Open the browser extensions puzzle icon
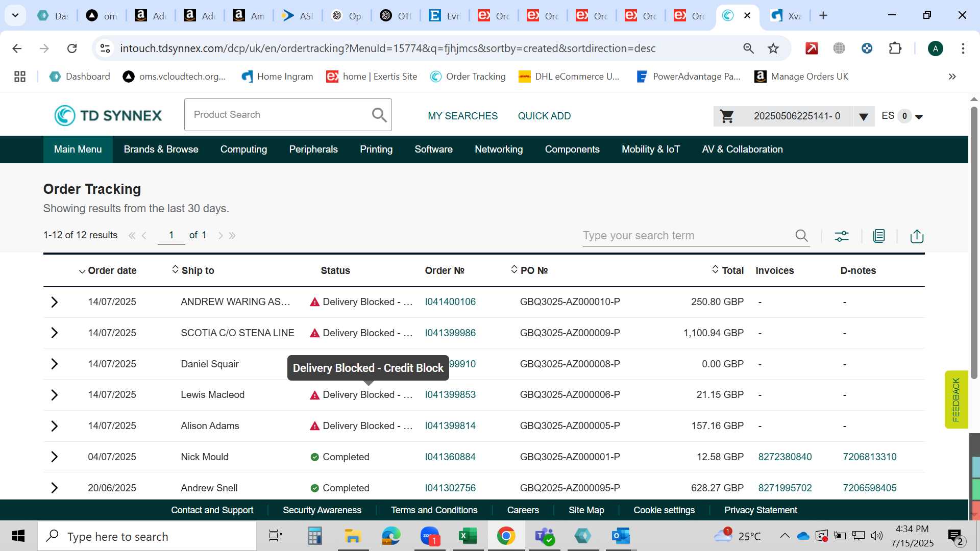The height and width of the screenshot is (551, 980). tap(895, 48)
